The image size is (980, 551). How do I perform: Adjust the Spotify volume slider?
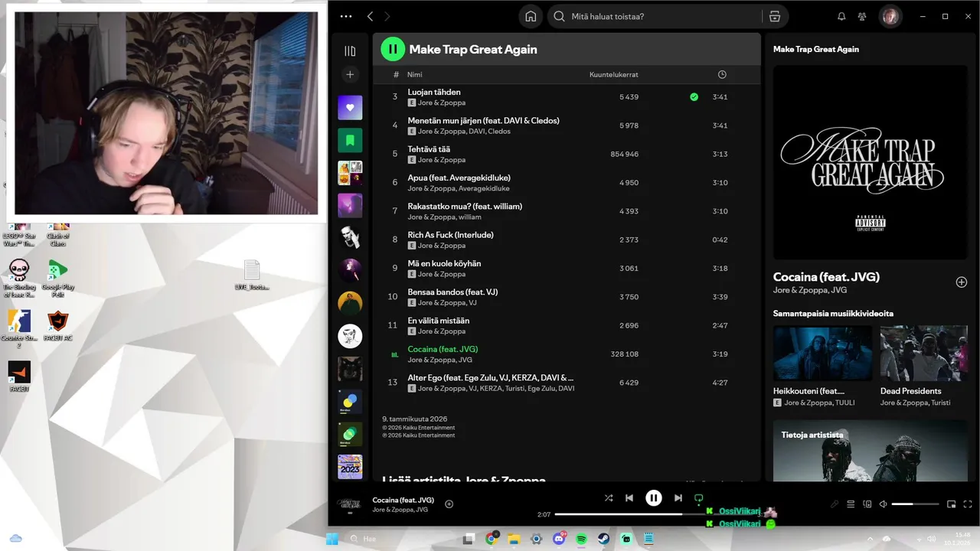pos(915,504)
